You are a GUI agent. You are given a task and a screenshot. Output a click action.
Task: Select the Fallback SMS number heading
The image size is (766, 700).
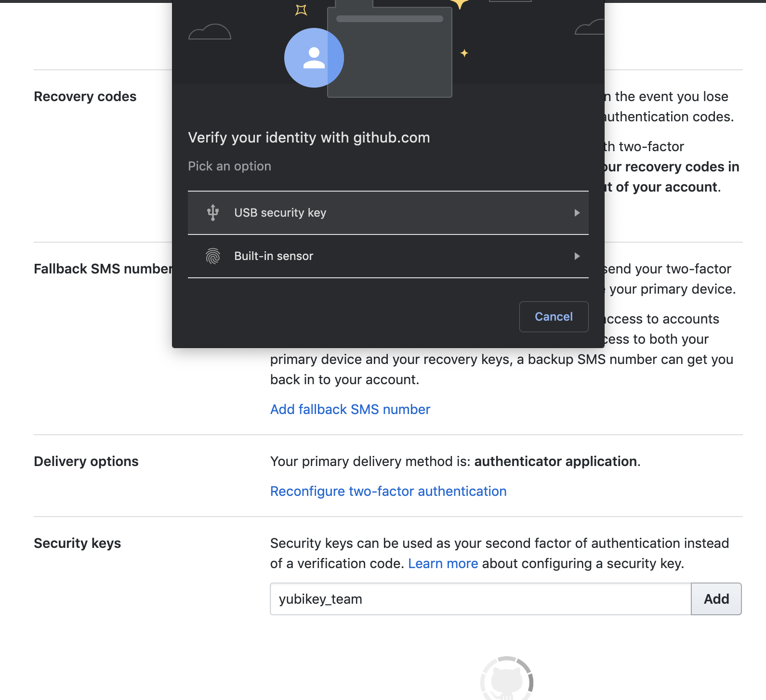(x=103, y=269)
